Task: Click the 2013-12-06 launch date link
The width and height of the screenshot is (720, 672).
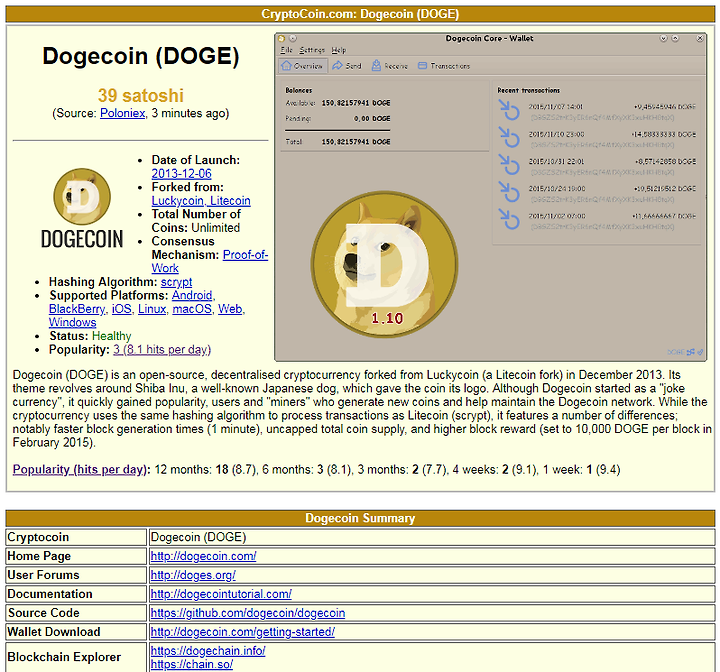Action: (x=181, y=174)
